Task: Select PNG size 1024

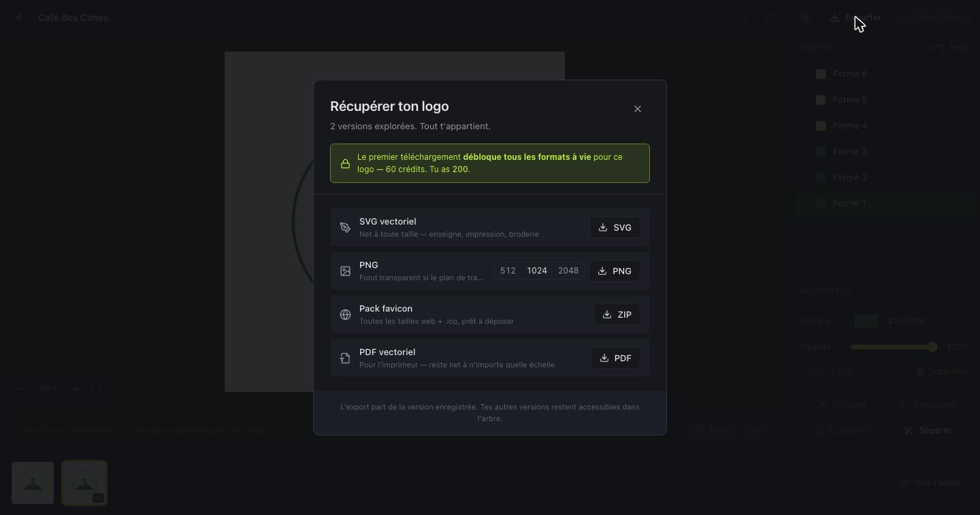Action: point(537,271)
